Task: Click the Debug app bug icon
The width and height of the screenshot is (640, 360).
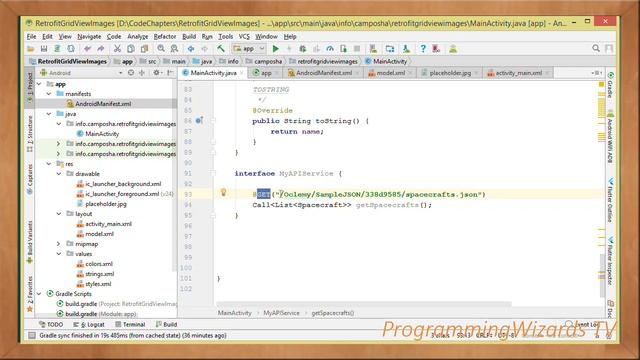Action: [x=302, y=49]
